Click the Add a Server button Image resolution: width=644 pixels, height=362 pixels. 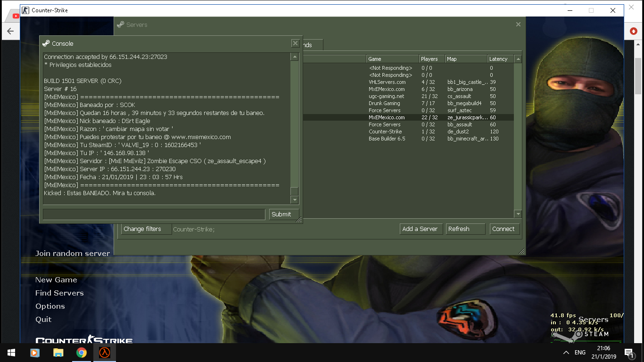pos(421,229)
